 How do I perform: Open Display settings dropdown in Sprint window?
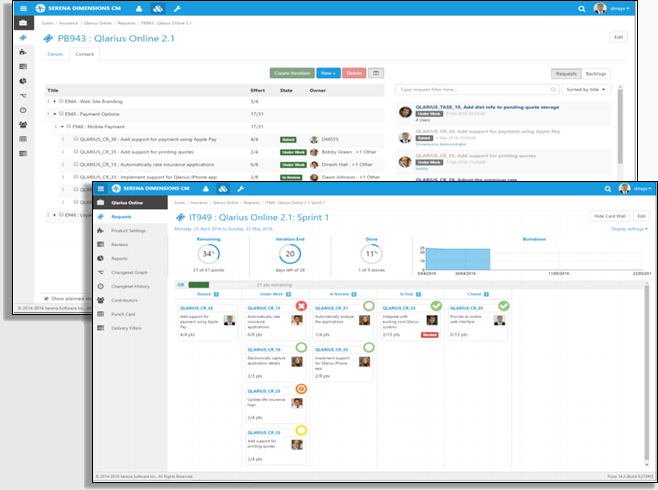tap(629, 229)
